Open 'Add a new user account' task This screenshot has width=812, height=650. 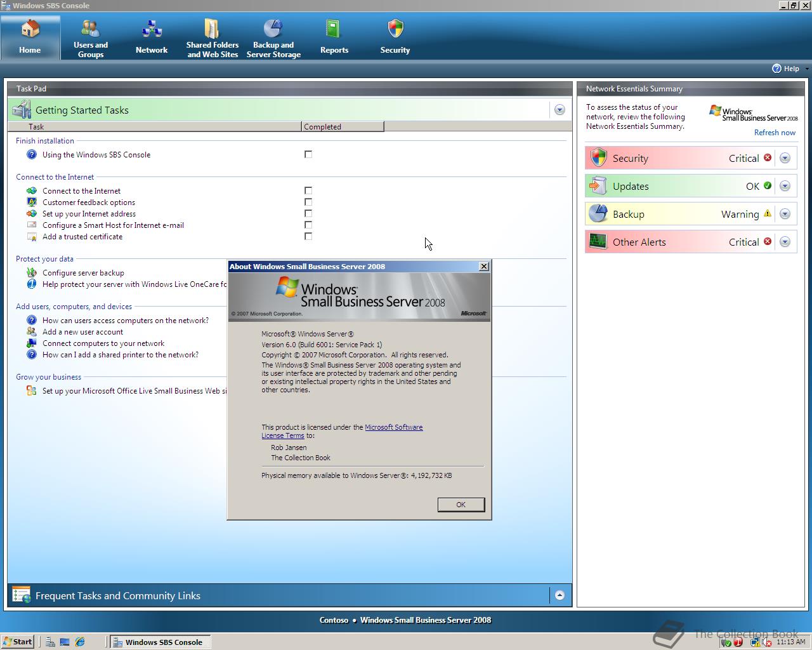tap(82, 332)
